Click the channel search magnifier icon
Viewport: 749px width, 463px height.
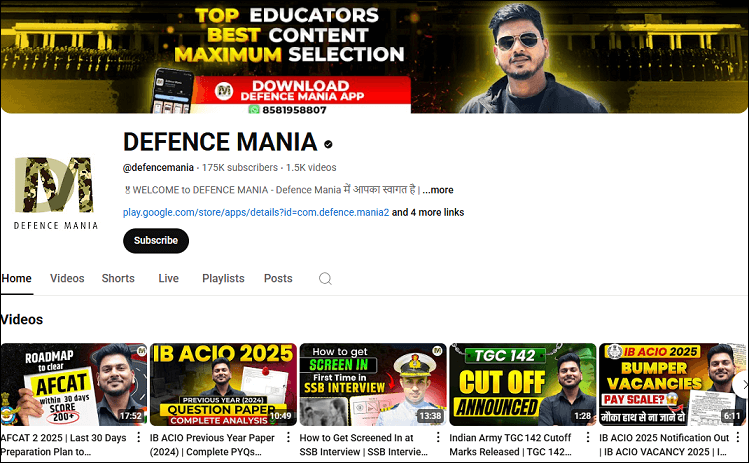(x=325, y=279)
